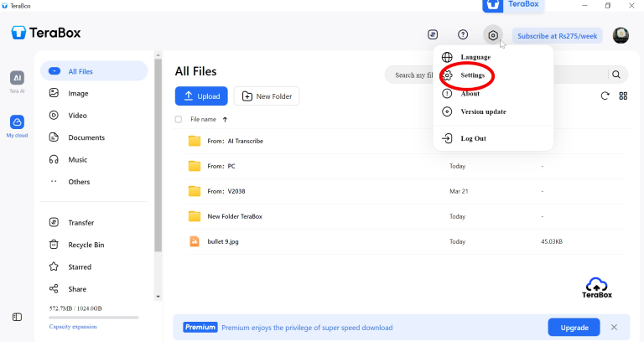Open the help question mark icon
The image size is (644, 362).
pos(463,34)
